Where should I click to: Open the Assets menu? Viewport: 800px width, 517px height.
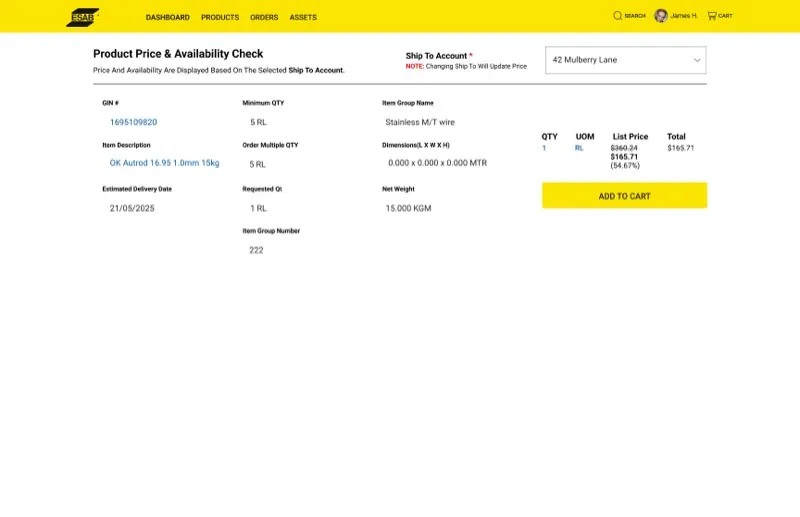(x=303, y=17)
